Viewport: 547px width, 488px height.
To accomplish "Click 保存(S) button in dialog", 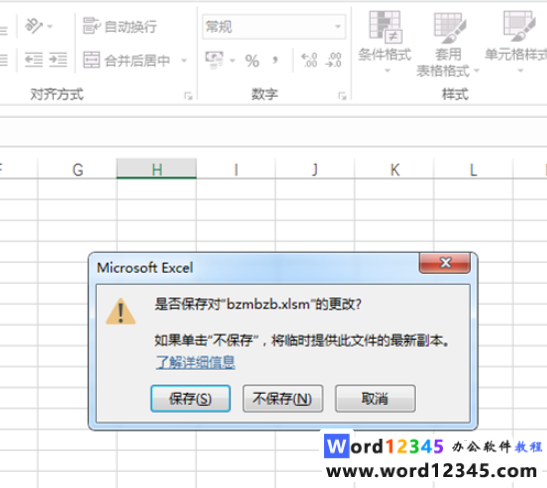I will pos(190,398).
